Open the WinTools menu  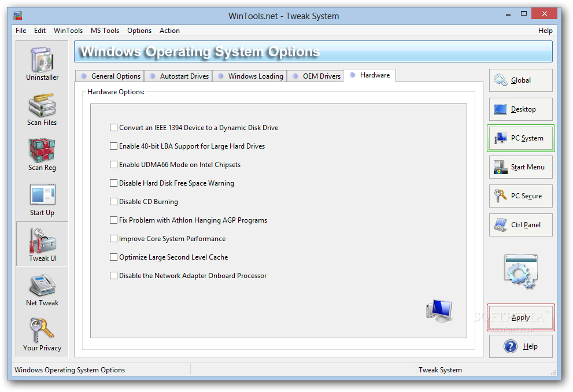pos(68,31)
